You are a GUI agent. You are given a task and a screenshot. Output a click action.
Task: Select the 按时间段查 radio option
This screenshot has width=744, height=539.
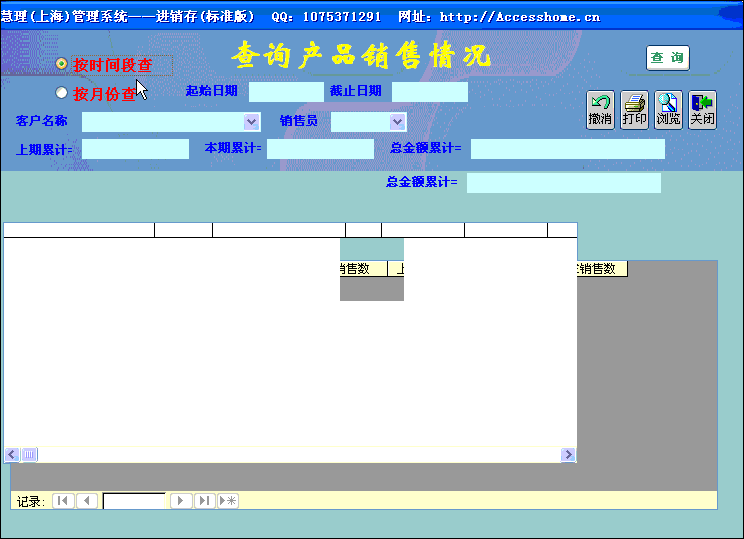61,64
